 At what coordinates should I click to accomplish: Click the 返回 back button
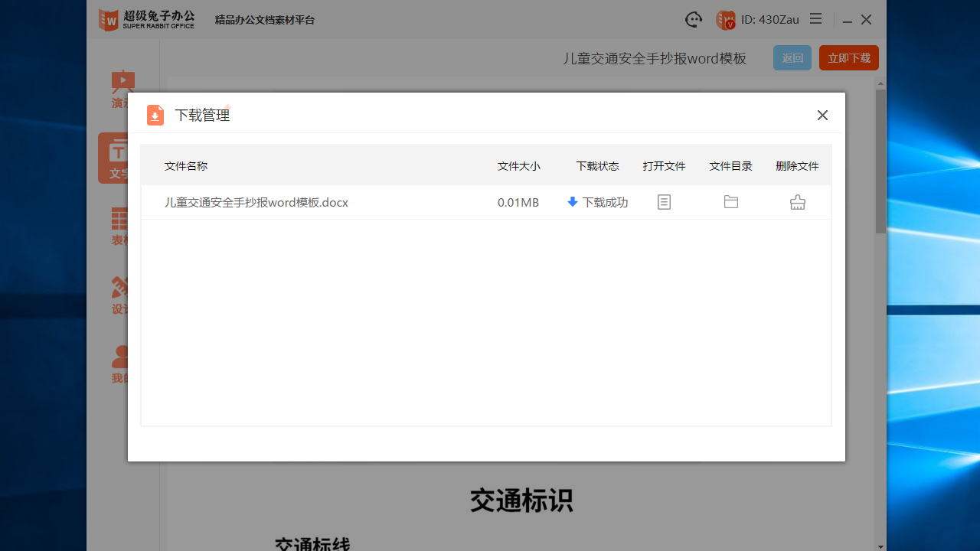[x=792, y=57]
